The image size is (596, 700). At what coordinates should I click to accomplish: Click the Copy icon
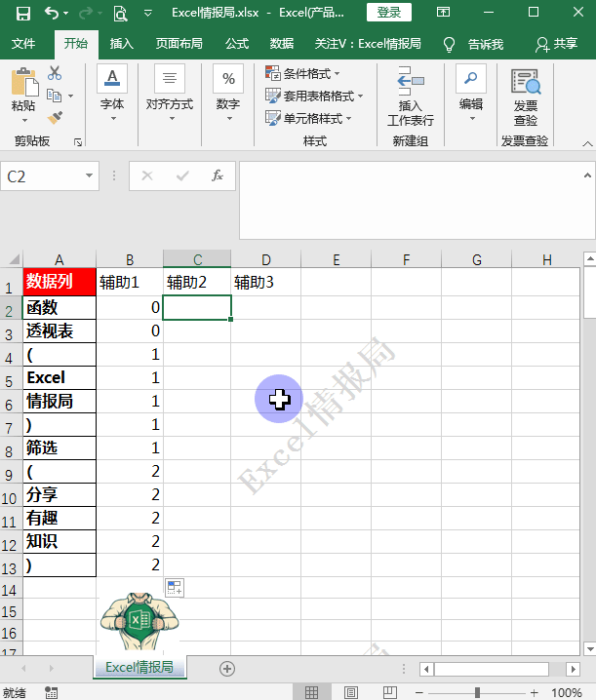(x=55, y=96)
